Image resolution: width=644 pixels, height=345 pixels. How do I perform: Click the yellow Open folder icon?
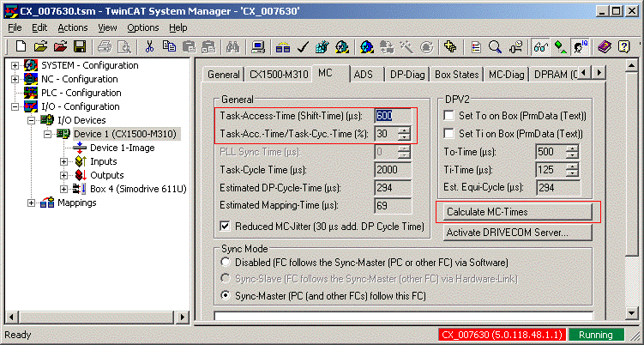point(39,46)
